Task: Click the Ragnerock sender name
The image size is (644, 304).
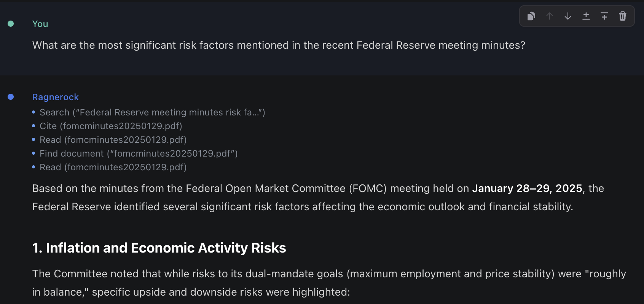Action: pyautogui.click(x=56, y=97)
